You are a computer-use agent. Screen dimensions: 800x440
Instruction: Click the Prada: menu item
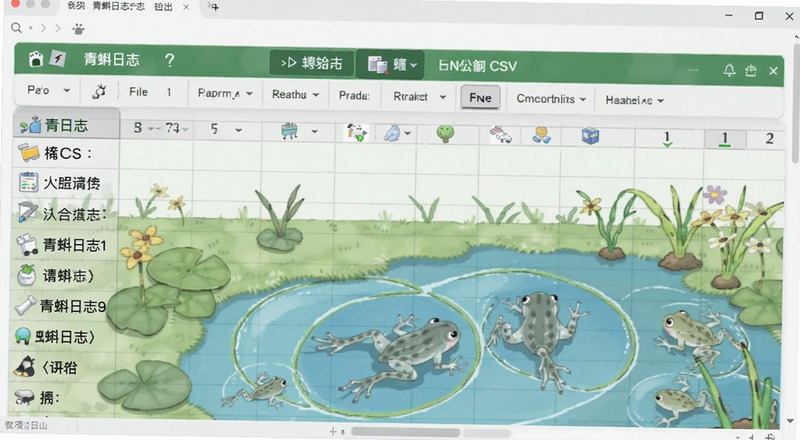coord(354,96)
